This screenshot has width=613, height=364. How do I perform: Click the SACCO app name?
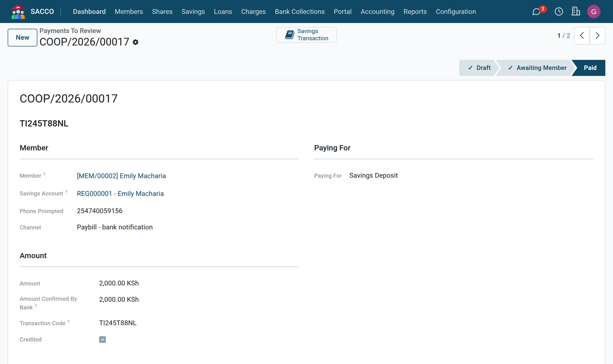click(x=42, y=11)
